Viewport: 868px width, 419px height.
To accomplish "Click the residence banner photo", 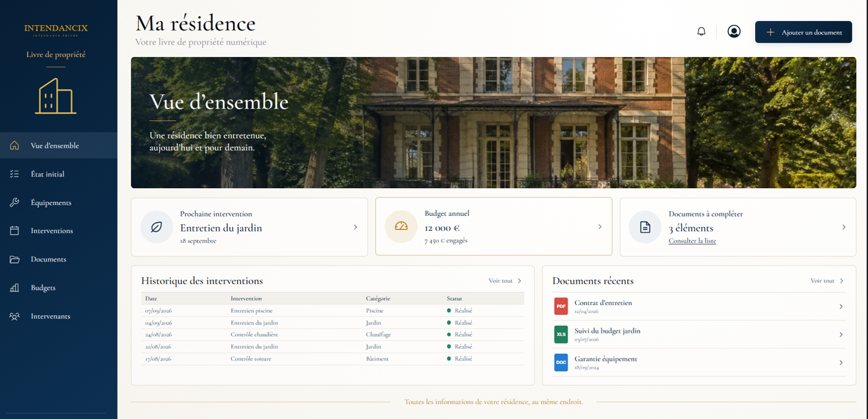I will 493,122.
